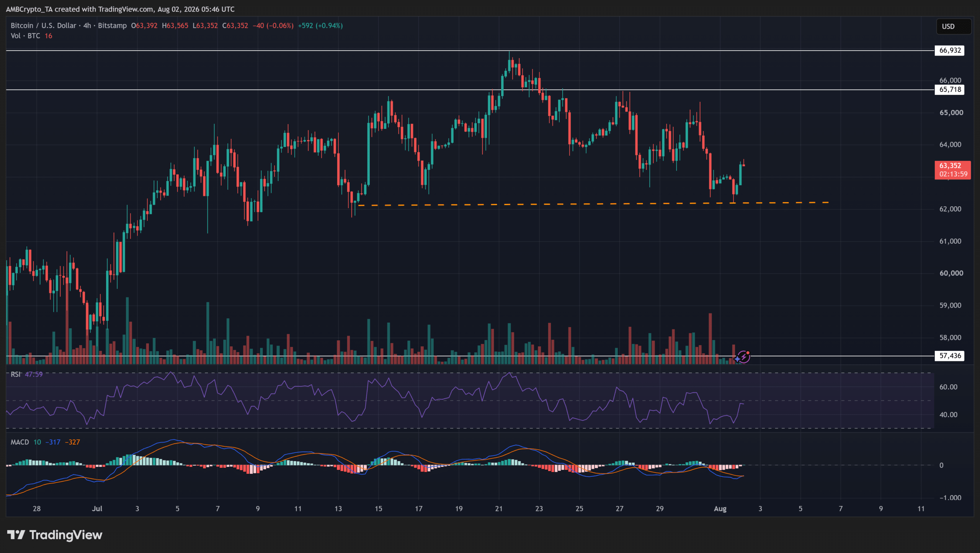Click the 02:13:59 bar countdown
This screenshot has width=980, height=553.
click(953, 175)
